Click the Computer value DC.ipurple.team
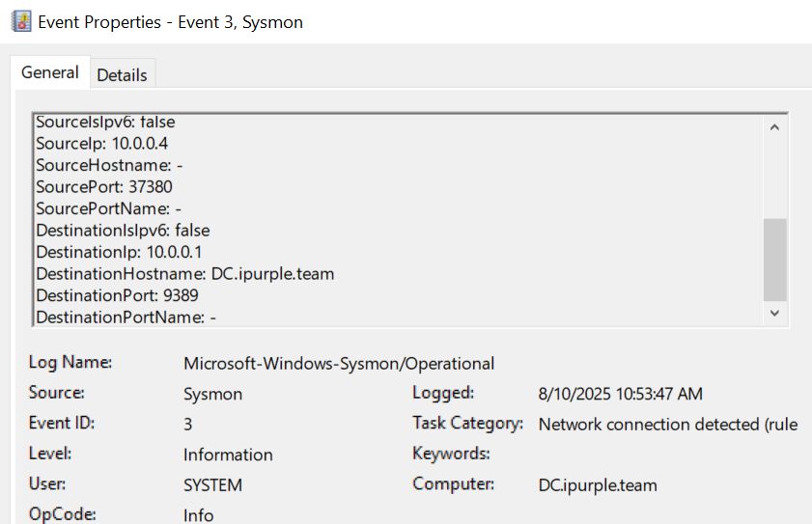This screenshot has height=524, width=812. (x=598, y=485)
